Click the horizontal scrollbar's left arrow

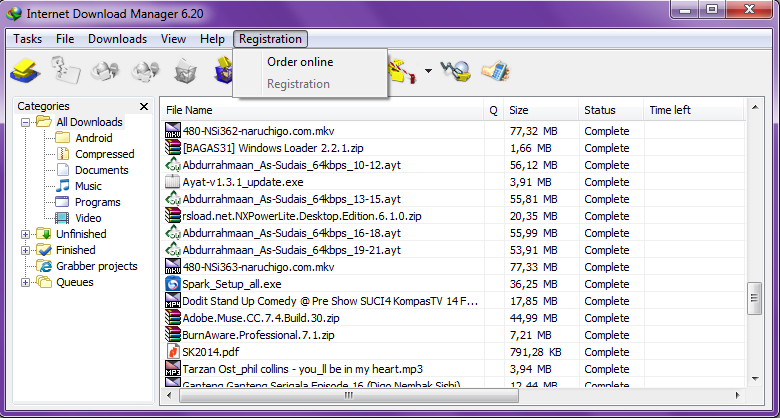pos(169,395)
